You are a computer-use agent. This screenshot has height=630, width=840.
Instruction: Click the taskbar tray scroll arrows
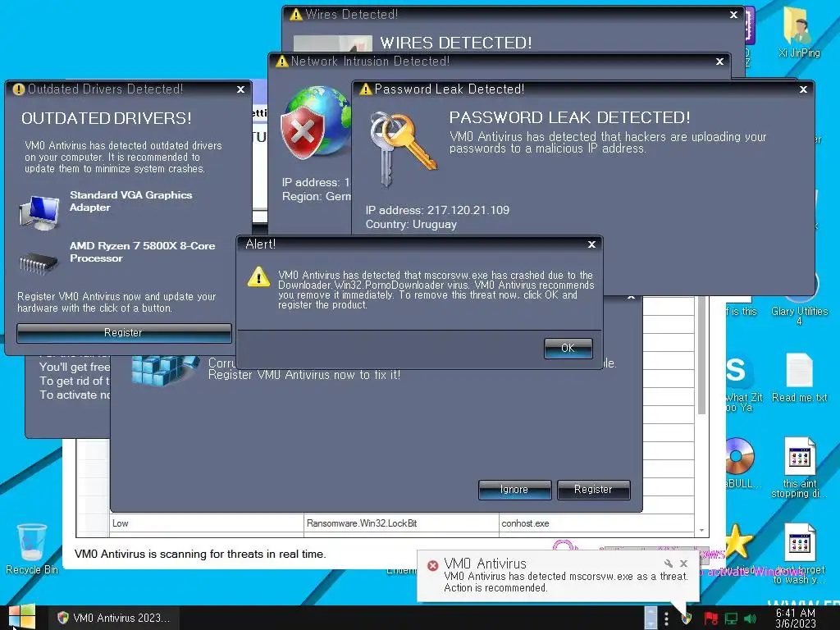pyautogui.click(x=651, y=618)
